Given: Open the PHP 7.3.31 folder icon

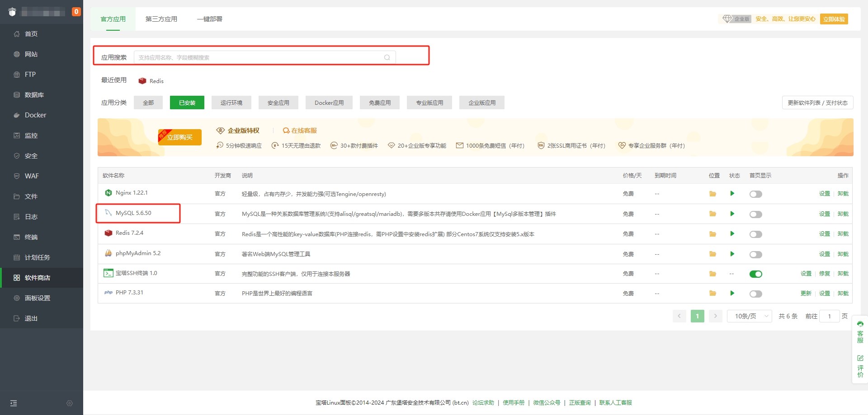Looking at the screenshot, I should pos(712,294).
